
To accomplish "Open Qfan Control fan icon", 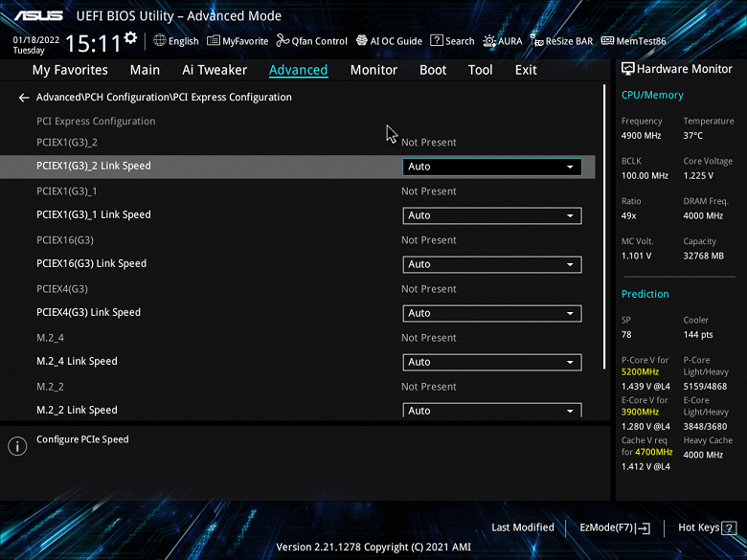I will 283,41.
